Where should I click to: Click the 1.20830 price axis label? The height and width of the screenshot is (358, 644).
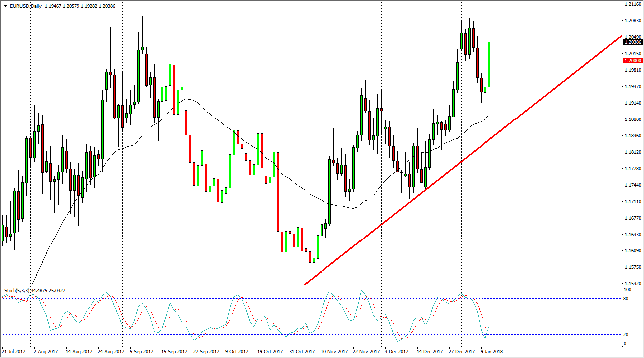tap(634, 21)
